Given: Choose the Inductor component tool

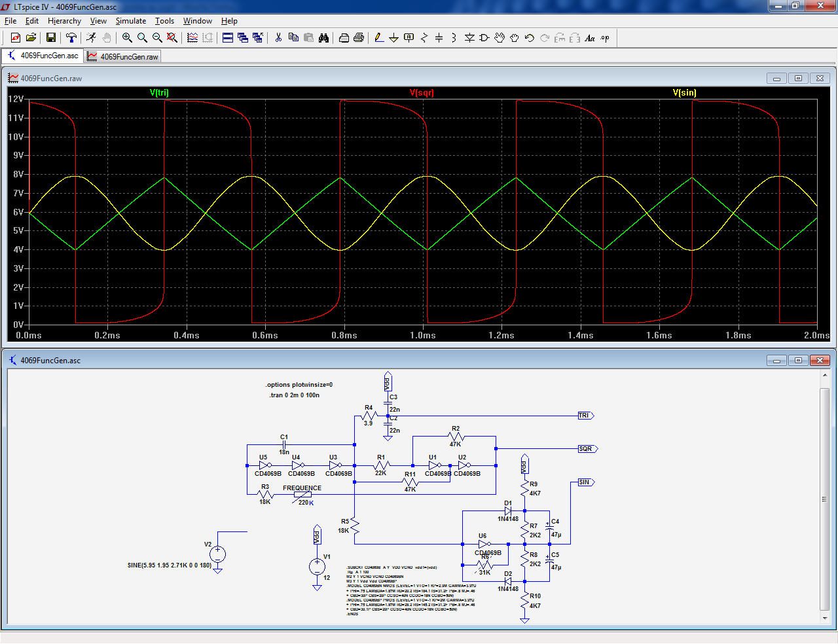Looking at the screenshot, I should point(454,38).
